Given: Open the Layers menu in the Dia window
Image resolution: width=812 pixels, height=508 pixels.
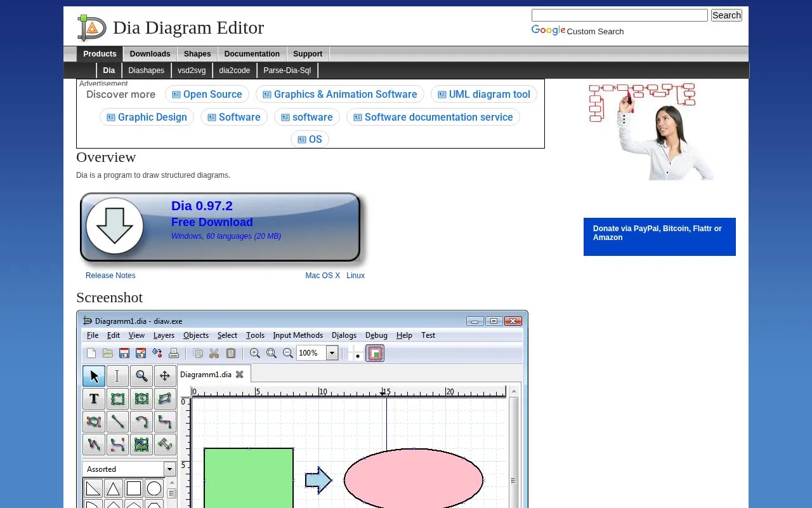Looking at the screenshot, I should click(x=164, y=335).
